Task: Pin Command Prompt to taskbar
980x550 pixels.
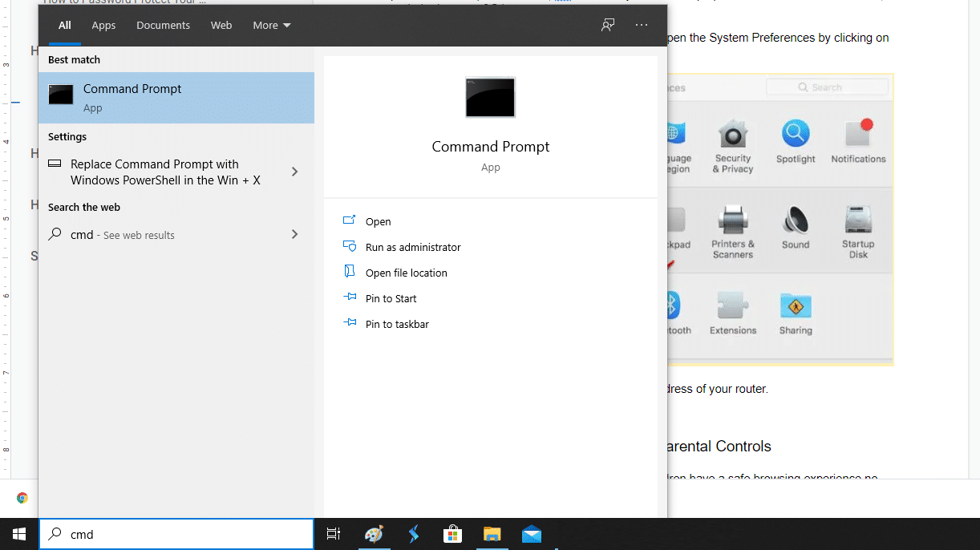Action: point(395,324)
